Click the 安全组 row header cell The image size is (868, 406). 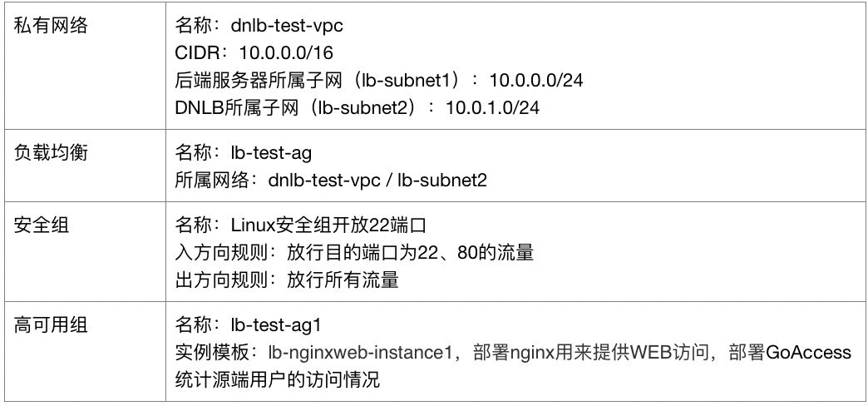tap(83, 251)
